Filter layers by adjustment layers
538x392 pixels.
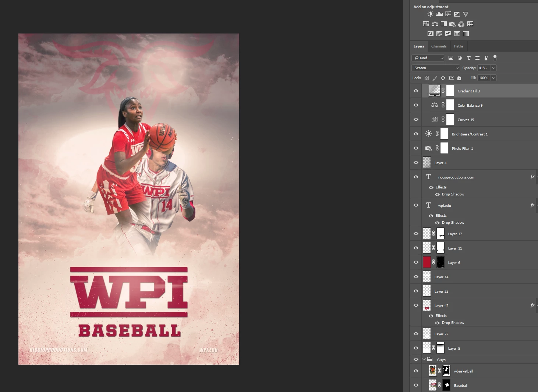(x=460, y=58)
